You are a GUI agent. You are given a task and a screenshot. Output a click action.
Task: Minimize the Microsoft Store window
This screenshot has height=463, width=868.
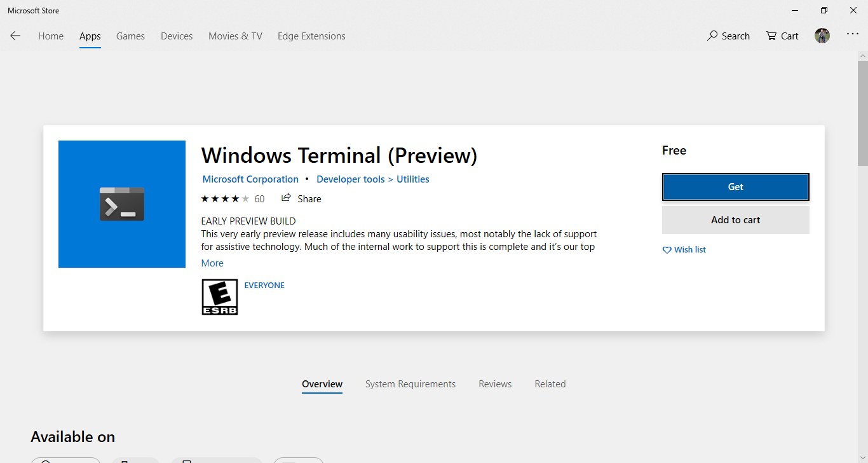[x=795, y=10]
